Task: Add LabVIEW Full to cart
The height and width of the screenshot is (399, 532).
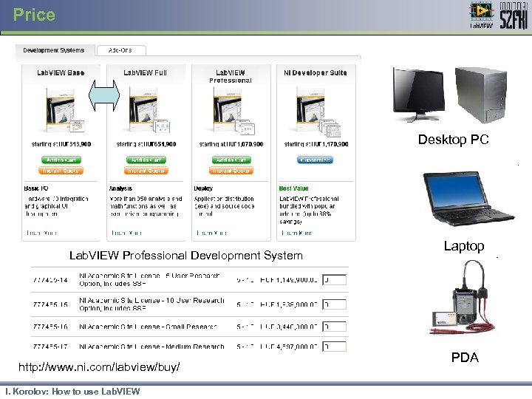Action: (x=146, y=160)
